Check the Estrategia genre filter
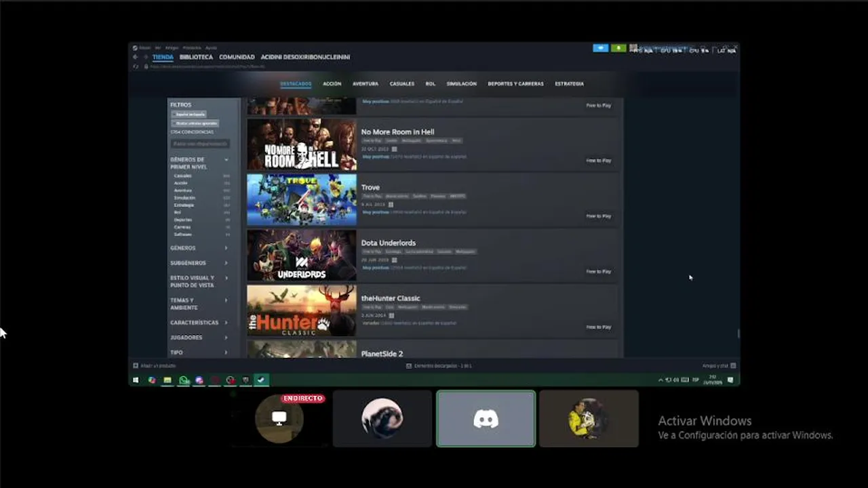 coord(184,205)
